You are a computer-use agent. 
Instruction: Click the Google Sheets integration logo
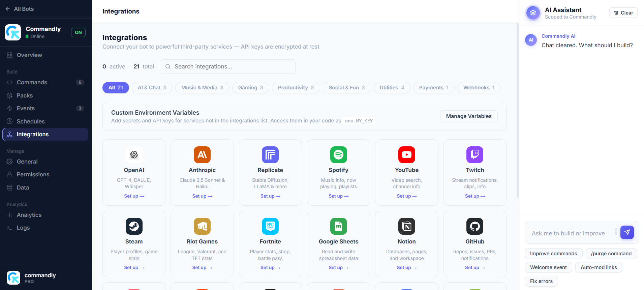point(339,226)
